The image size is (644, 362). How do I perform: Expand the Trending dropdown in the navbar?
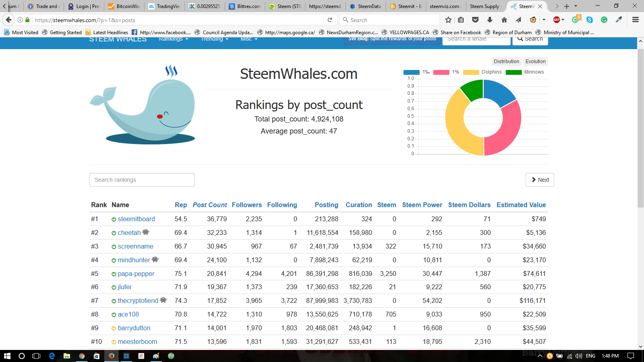point(215,39)
